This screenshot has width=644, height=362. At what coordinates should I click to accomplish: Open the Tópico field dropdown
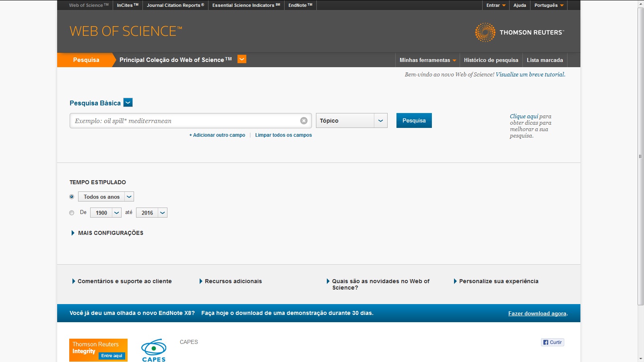tap(352, 121)
